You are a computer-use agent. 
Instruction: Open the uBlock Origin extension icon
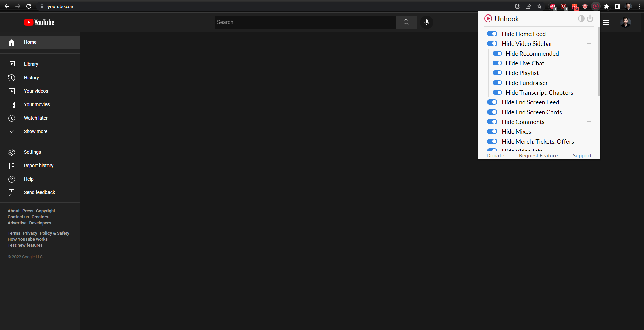[563, 6]
